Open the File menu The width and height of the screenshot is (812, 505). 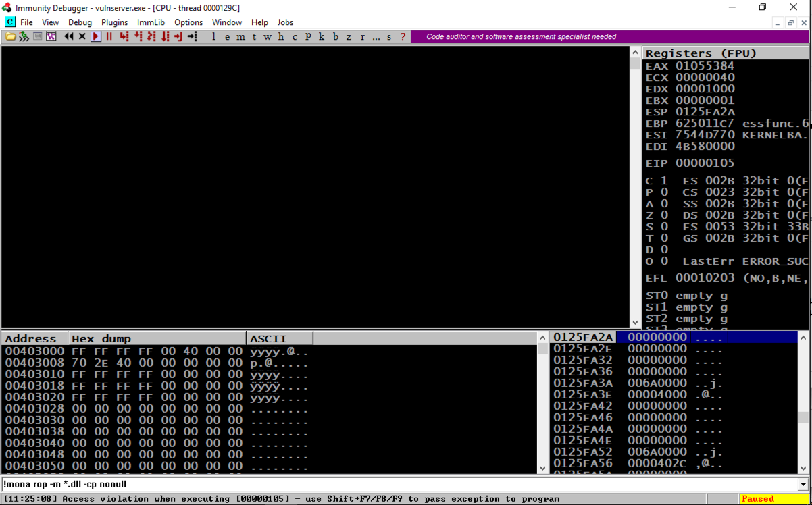(26, 22)
